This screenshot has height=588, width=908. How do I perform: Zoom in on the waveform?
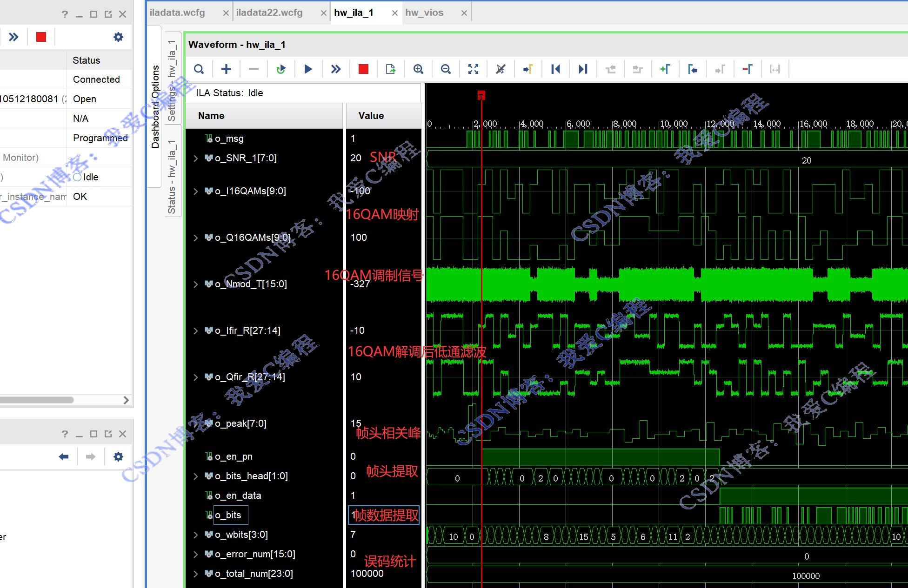click(x=418, y=69)
